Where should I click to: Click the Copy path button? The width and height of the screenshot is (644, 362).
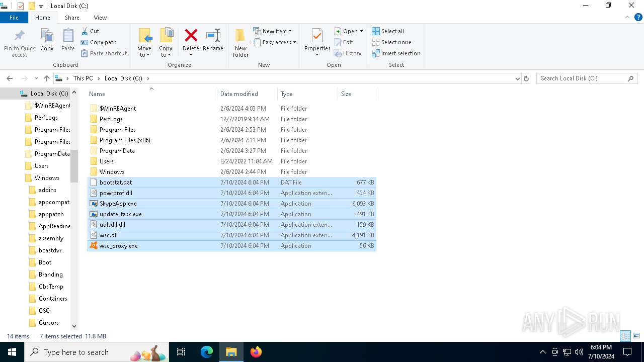(x=99, y=42)
